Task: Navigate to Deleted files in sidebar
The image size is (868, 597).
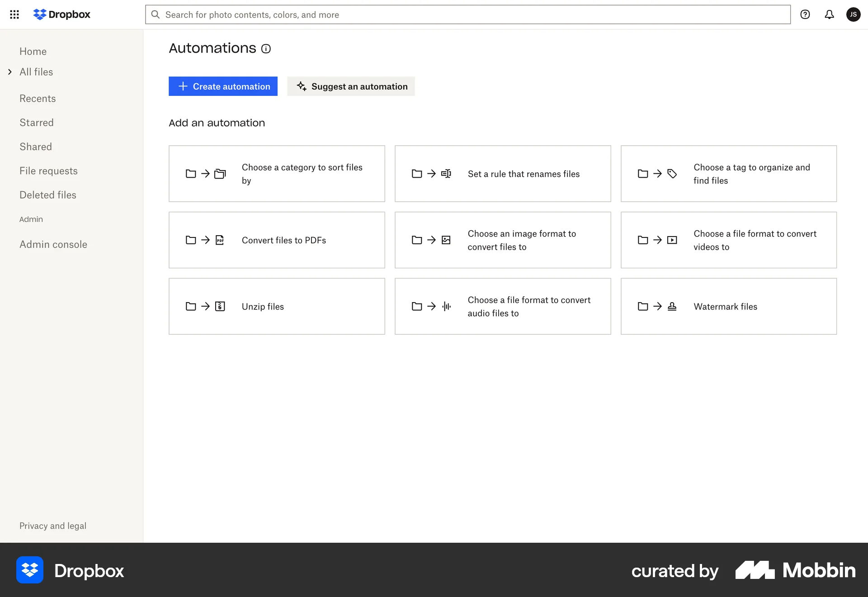Action: pos(47,194)
